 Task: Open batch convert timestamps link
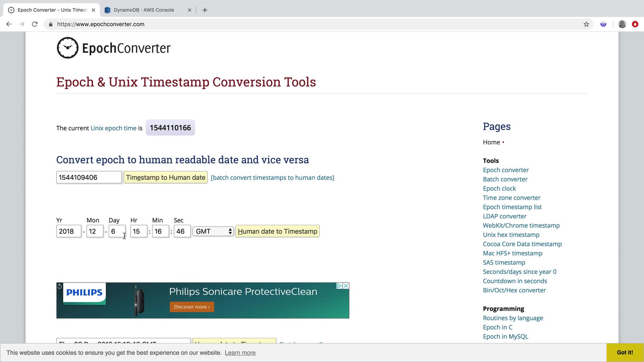click(x=272, y=178)
